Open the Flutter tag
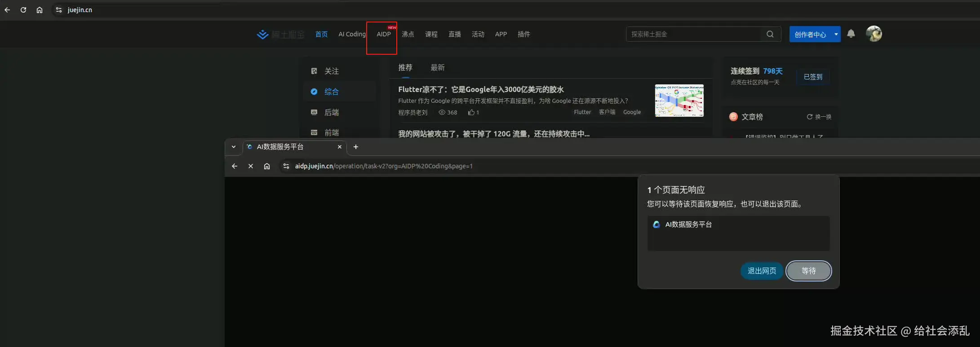 582,112
